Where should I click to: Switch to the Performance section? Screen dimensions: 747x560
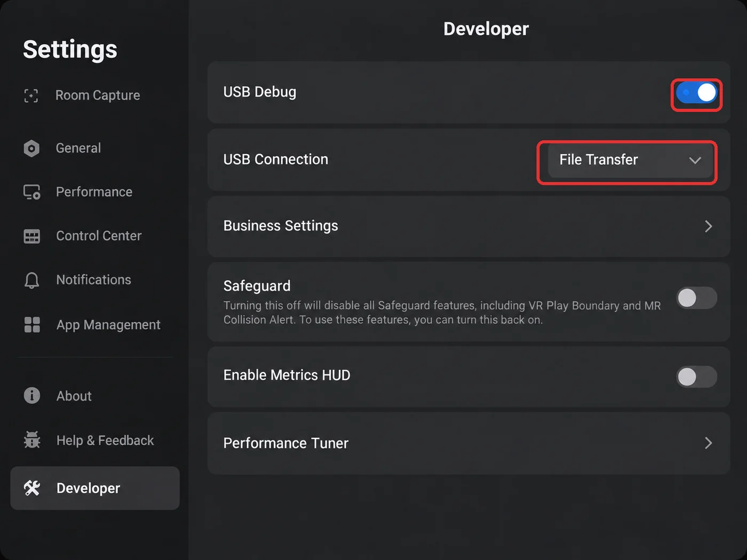pos(95,192)
